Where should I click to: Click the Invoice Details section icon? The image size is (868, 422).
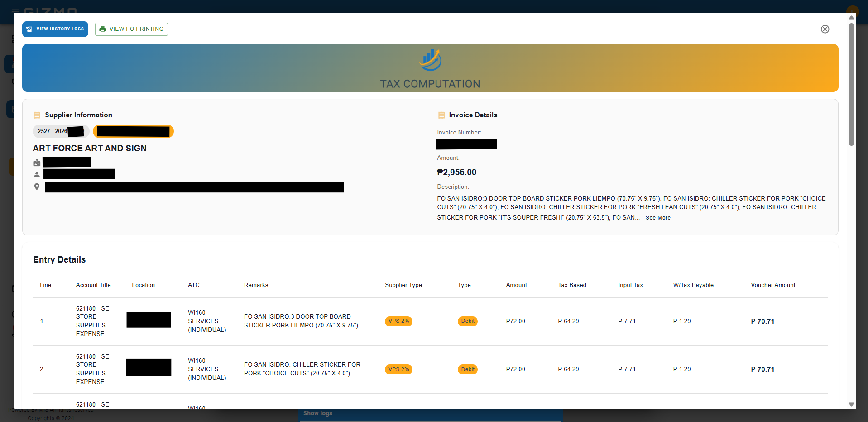click(441, 115)
